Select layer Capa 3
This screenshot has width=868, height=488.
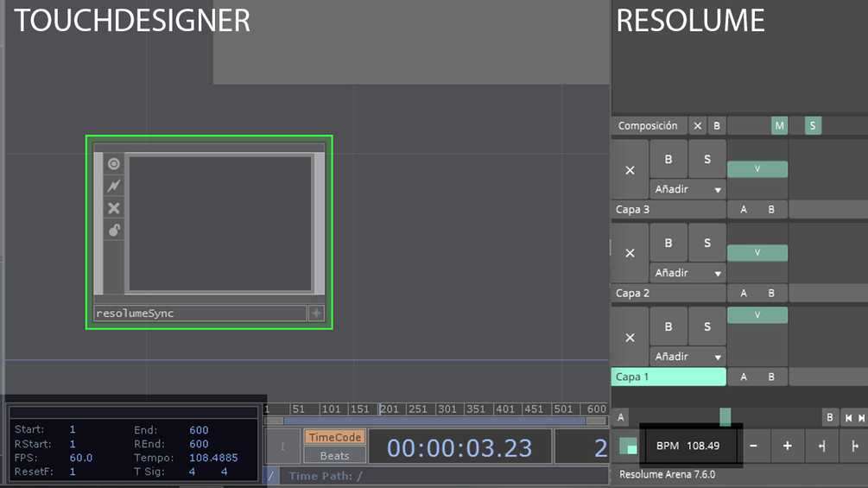point(668,210)
